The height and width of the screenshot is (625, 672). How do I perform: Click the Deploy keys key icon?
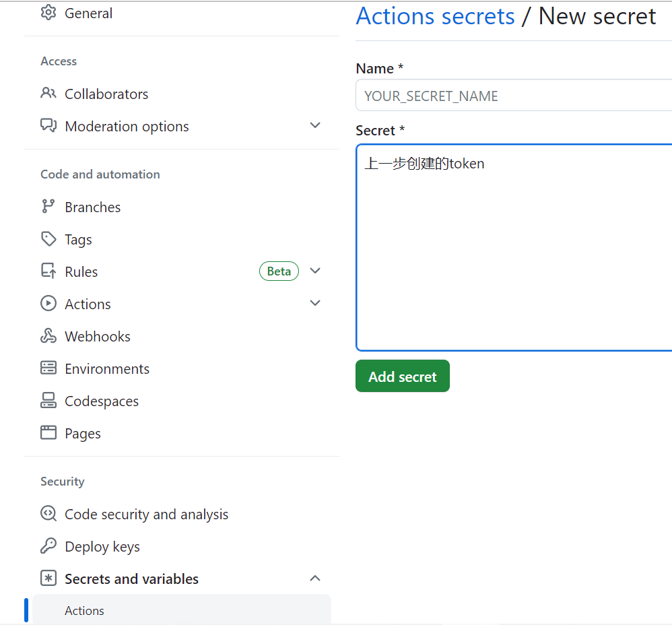coord(48,546)
